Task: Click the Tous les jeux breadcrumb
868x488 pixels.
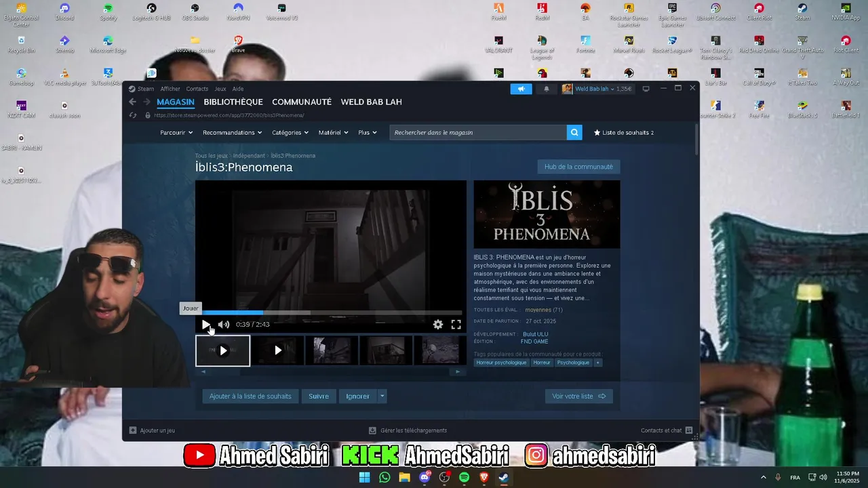Action: (x=212, y=156)
